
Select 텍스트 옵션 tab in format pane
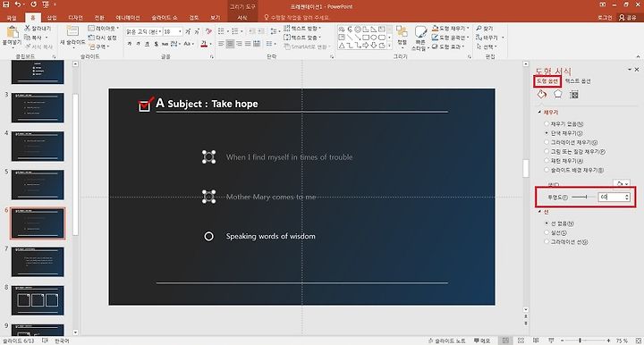pyautogui.click(x=578, y=81)
